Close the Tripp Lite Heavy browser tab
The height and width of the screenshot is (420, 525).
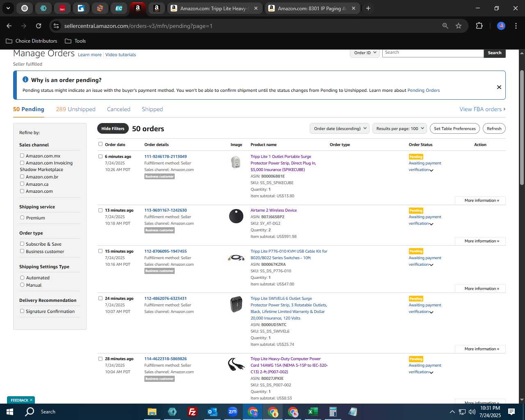point(256,8)
